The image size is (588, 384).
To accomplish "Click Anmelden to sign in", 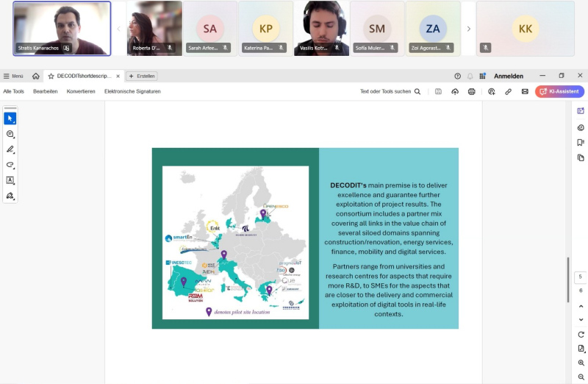I will [509, 77].
